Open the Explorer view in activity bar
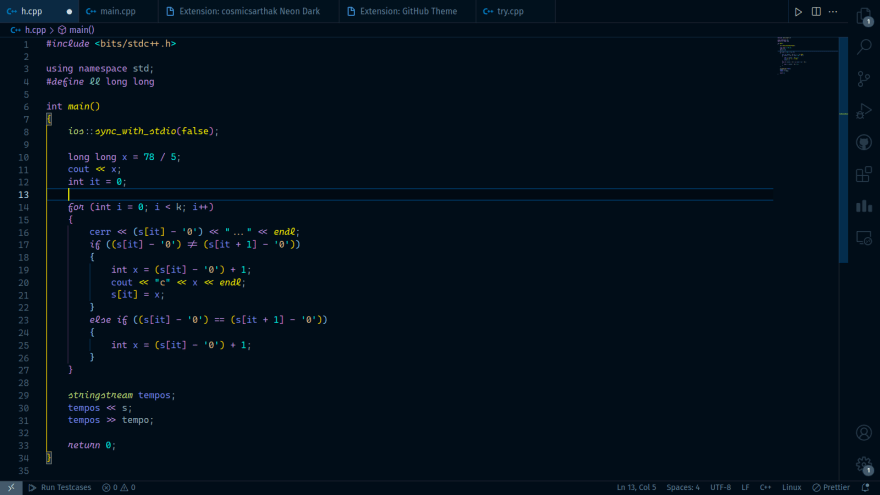Image resolution: width=880 pixels, height=495 pixels. [864, 16]
